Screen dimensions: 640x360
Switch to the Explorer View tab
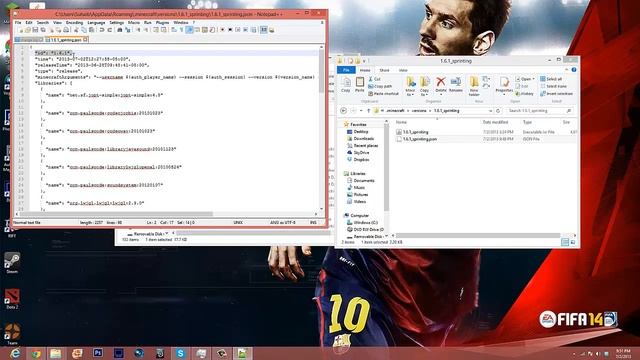click(403, 70)
